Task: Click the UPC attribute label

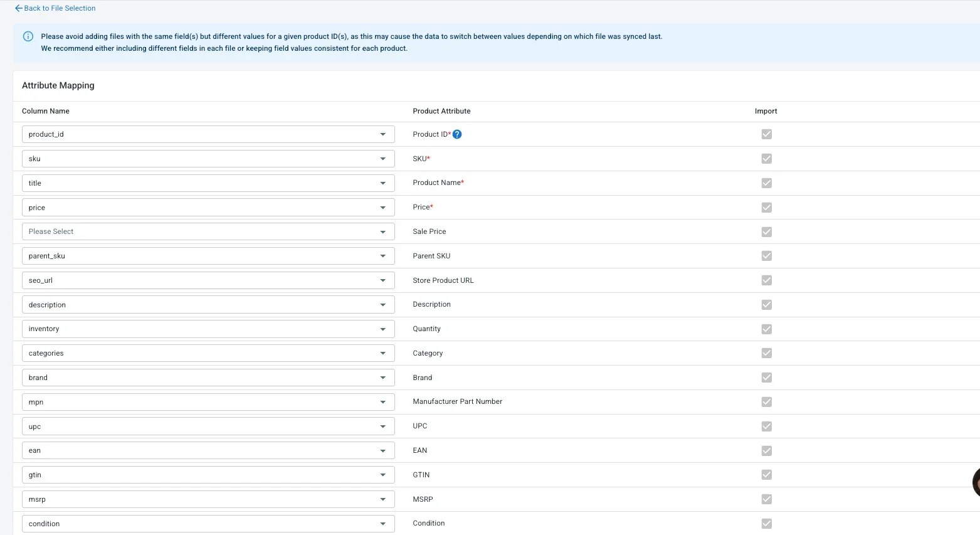Action: click(420, 426)
